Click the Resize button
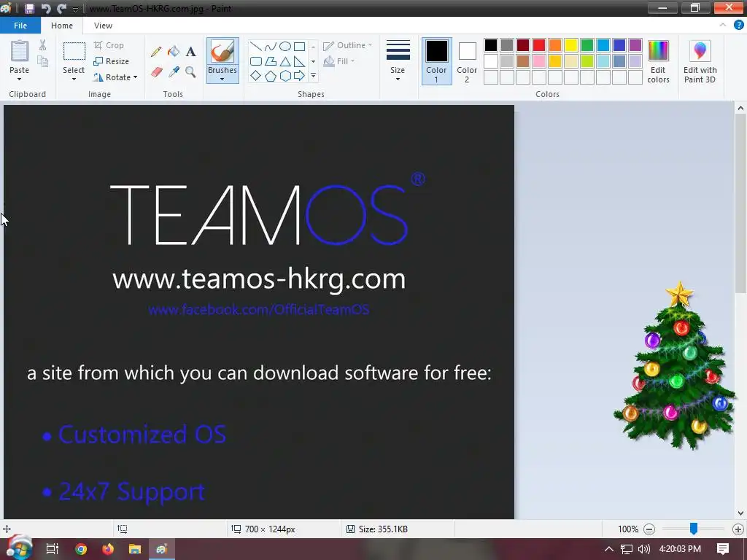Image resolution: width=747 pixels, height=560 pixels. pyautogui.click(x=112, y=61)
